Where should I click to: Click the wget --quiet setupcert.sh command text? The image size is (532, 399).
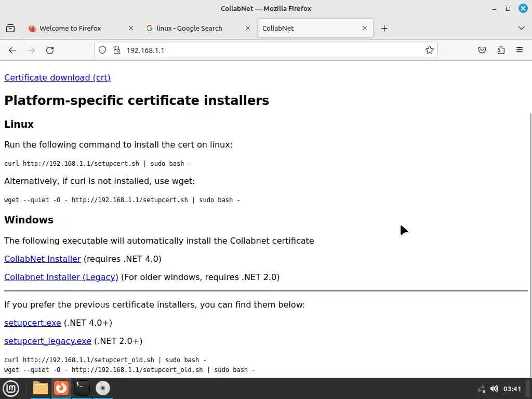(122, 200)
